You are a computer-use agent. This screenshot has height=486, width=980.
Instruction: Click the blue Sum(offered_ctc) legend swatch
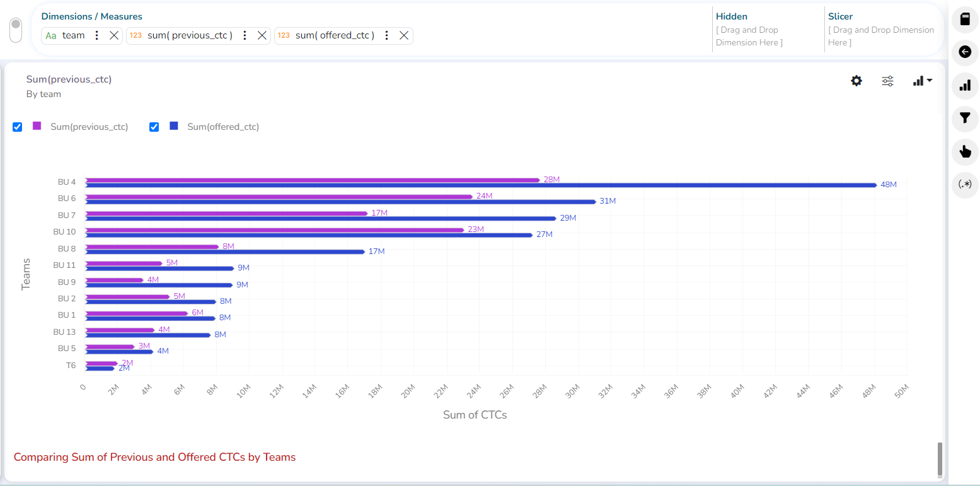tap(174, 126)
